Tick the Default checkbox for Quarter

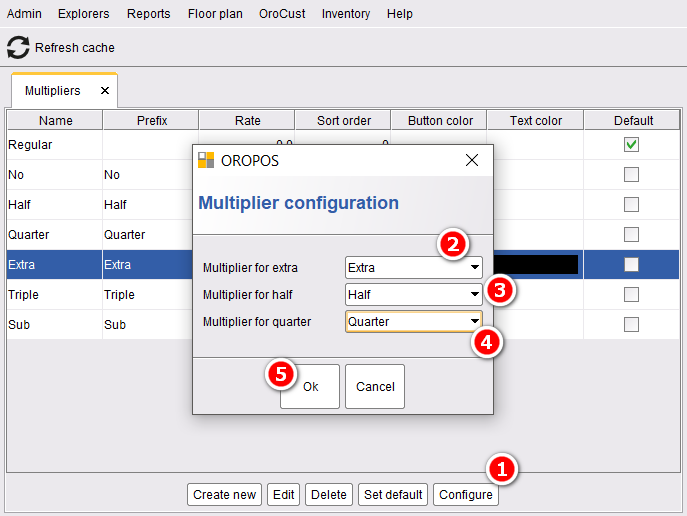click(631, 234)
